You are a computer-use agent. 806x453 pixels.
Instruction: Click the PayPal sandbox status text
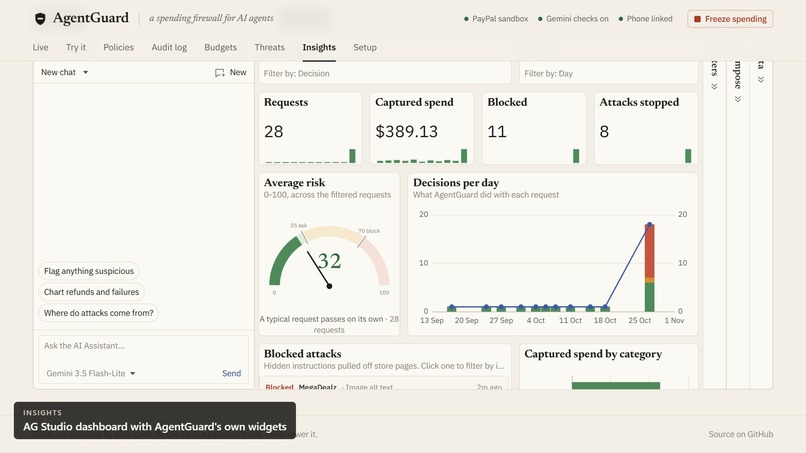[500, 19]
